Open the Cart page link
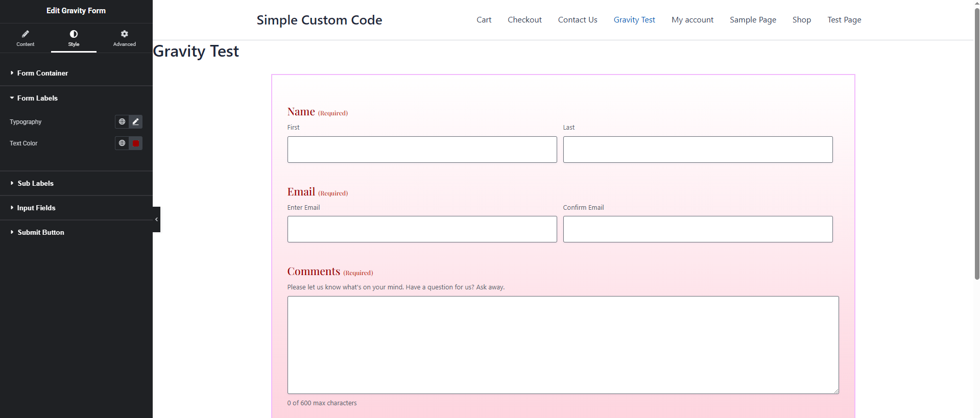This screenshot has height=418, width=980. coord(484,20)
